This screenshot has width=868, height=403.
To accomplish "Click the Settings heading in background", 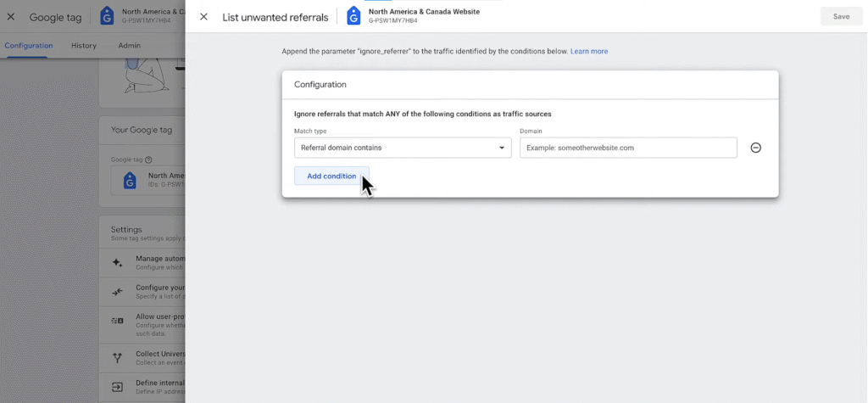I will (126, 229).
